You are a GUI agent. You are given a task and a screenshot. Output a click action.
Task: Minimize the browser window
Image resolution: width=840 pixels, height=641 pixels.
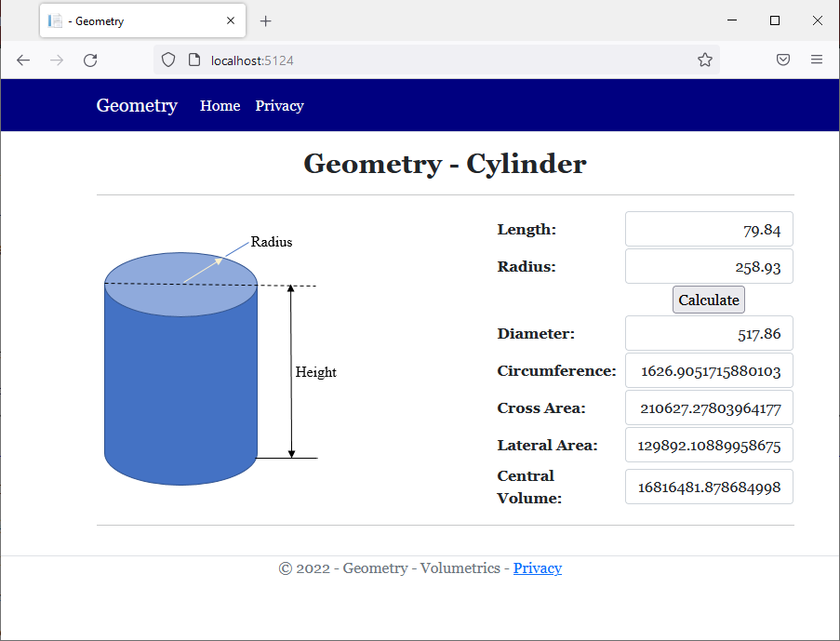tap(732, 20)
